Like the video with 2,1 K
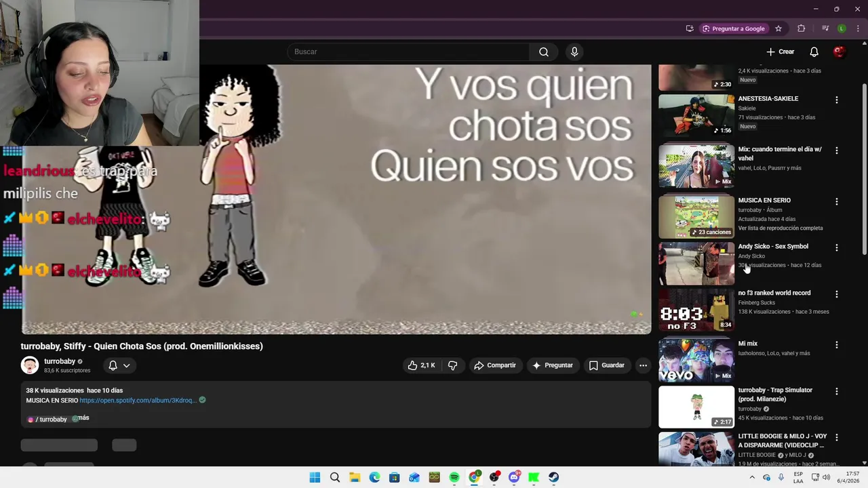 pyautogui.click(x=421, y=365)
